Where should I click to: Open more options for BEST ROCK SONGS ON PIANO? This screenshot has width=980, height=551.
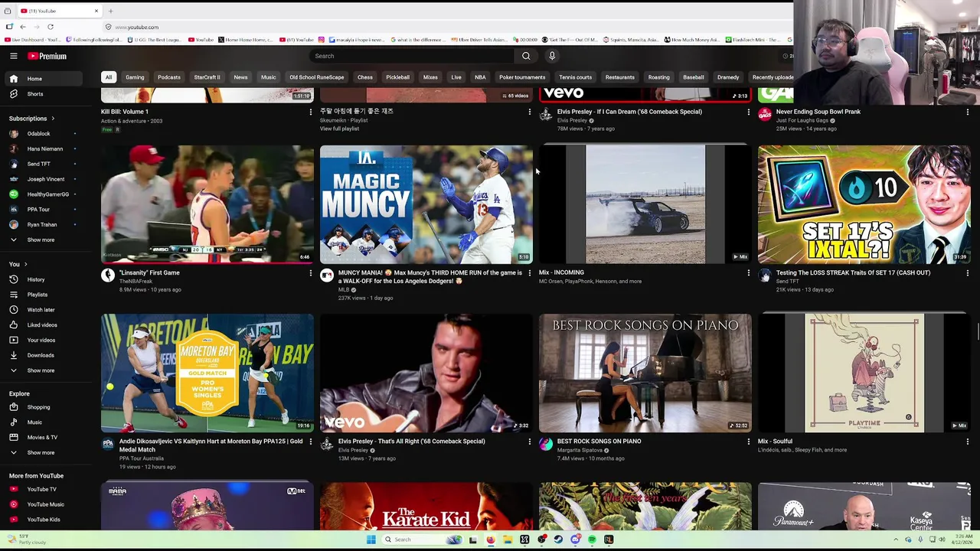748,442
